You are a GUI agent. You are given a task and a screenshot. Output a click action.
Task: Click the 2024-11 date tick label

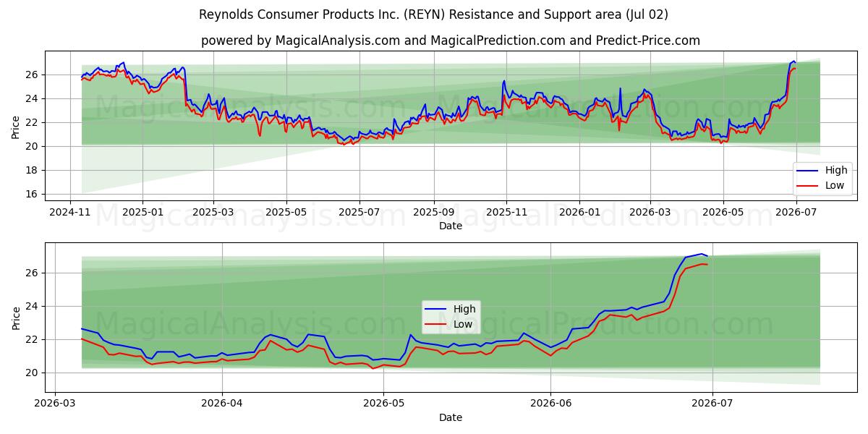tap(69, 213)
